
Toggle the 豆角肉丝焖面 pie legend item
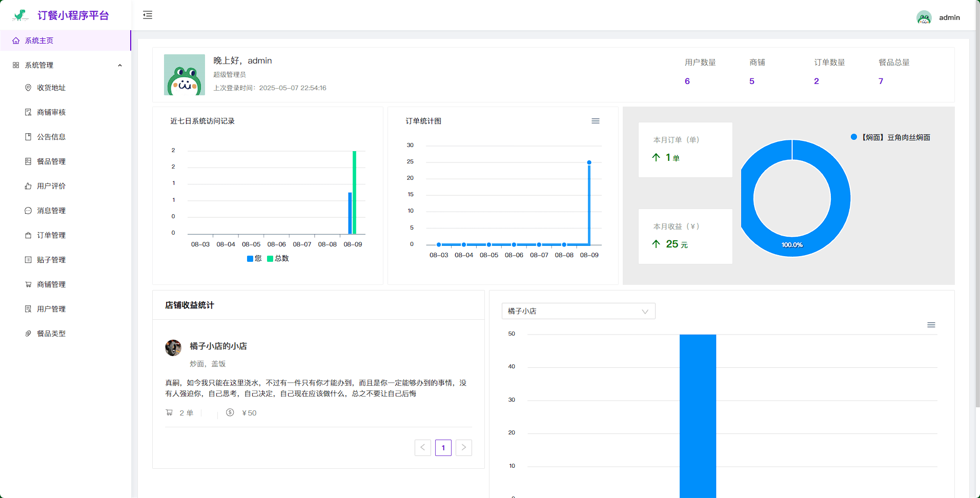(890, 137)
